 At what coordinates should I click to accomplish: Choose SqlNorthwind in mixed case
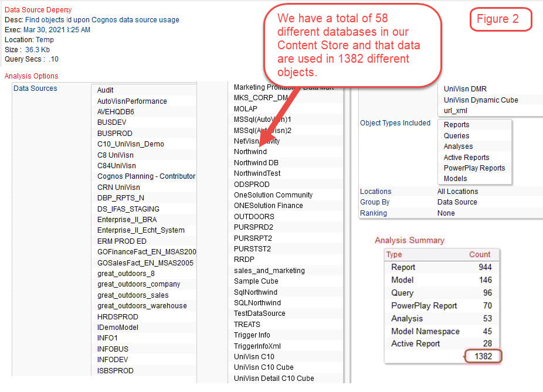tap(256, 292)
